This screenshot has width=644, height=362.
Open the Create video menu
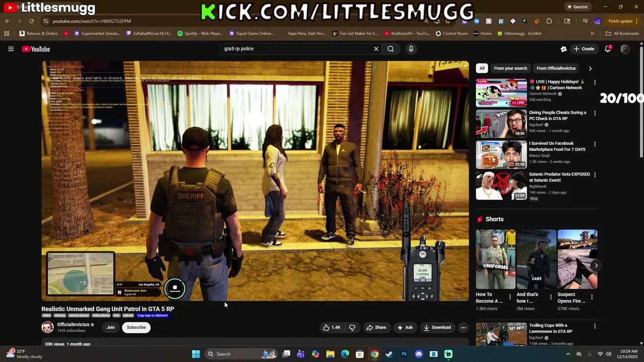584,49
